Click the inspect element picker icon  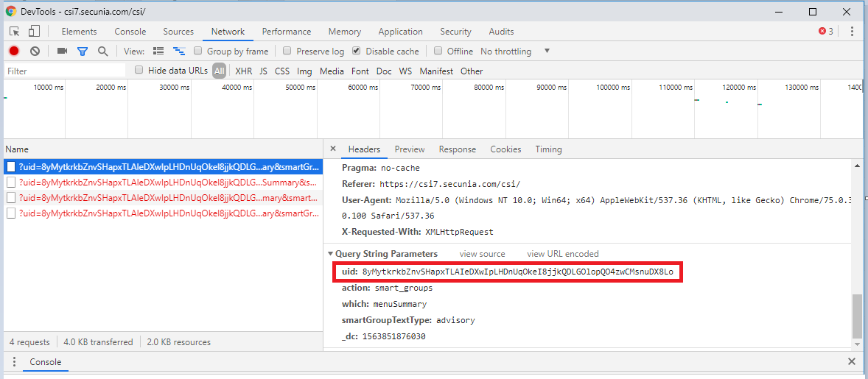[x=15, y=32]
